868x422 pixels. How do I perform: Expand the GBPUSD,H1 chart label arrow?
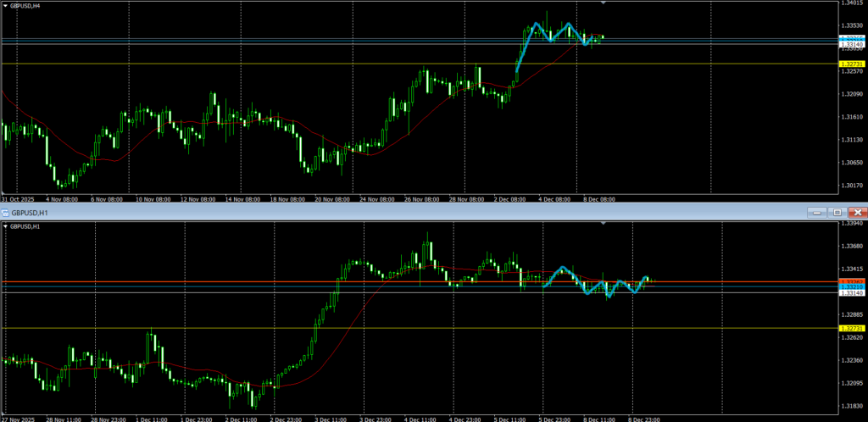point(5,227)
